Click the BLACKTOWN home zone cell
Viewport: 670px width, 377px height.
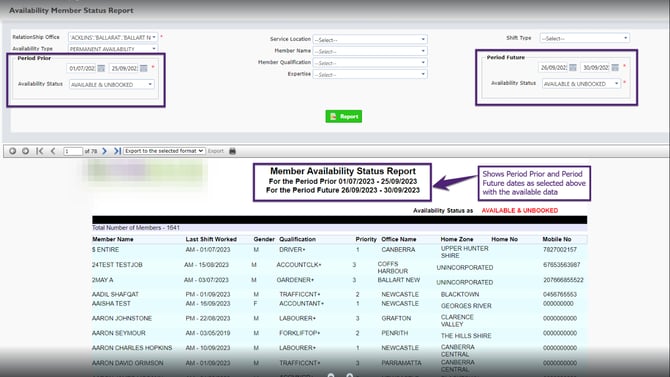click(460, 295)
